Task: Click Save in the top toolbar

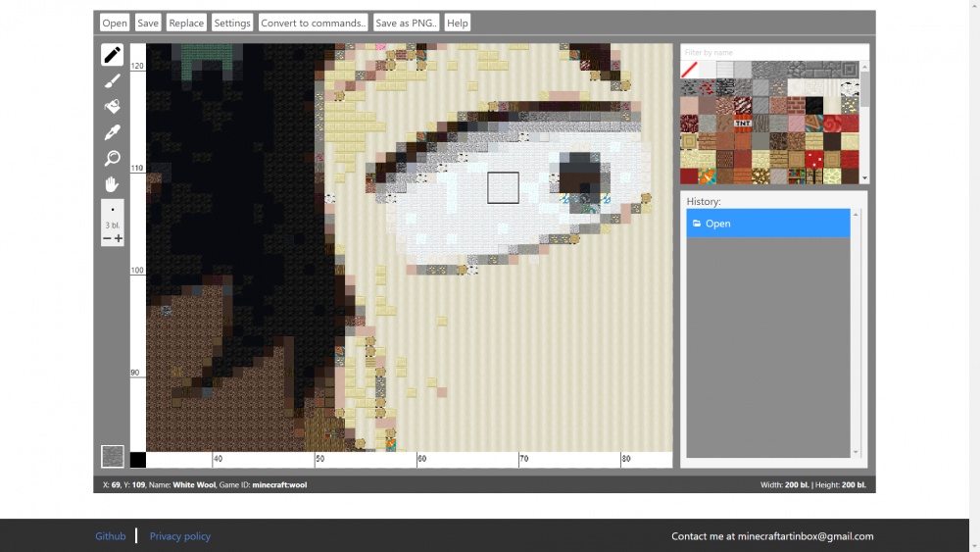Action: (x=148, y=24)
